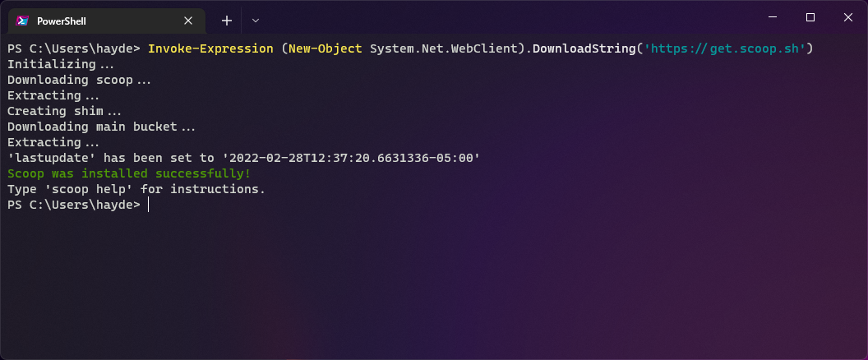Click the PowerShell icon in the tab
This screenshot has height=360, width=868.
pos(22,21)
